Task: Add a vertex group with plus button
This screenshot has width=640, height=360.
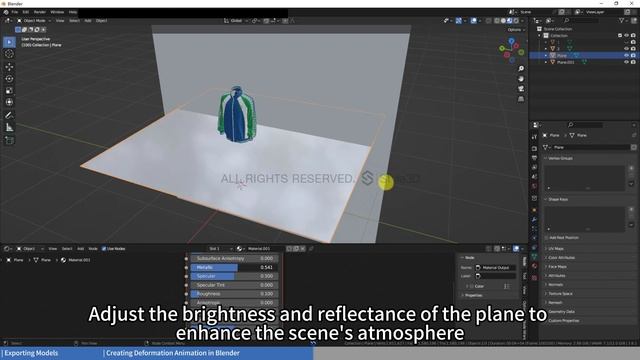Action: tap(631, 168)
